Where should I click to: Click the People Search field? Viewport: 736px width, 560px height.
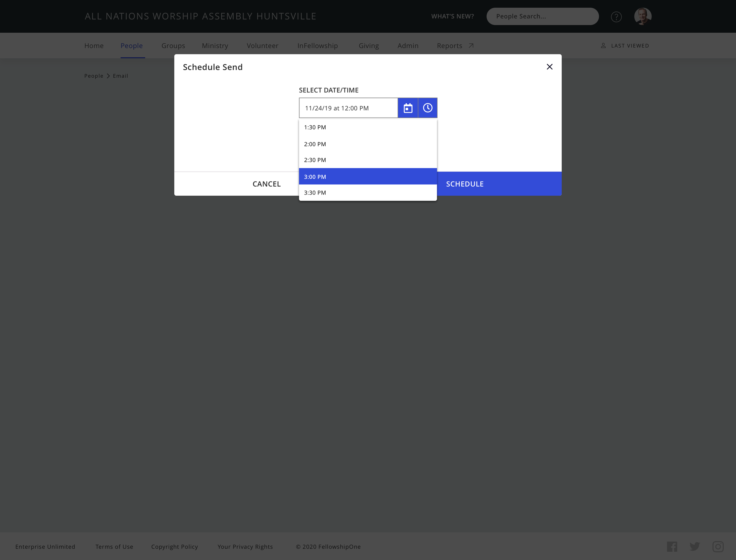coord(542,16)
